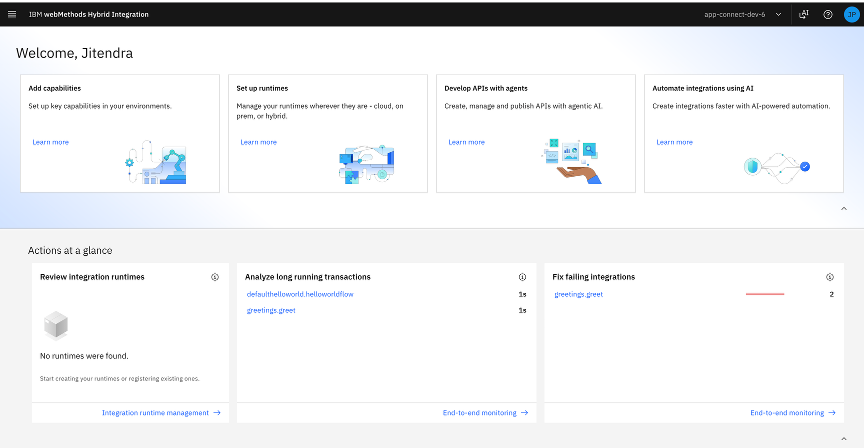This screenshot has height=448, width=864.
Task: Click failure count 2 for greetings.greet
Action: click(x=831, y=294)
